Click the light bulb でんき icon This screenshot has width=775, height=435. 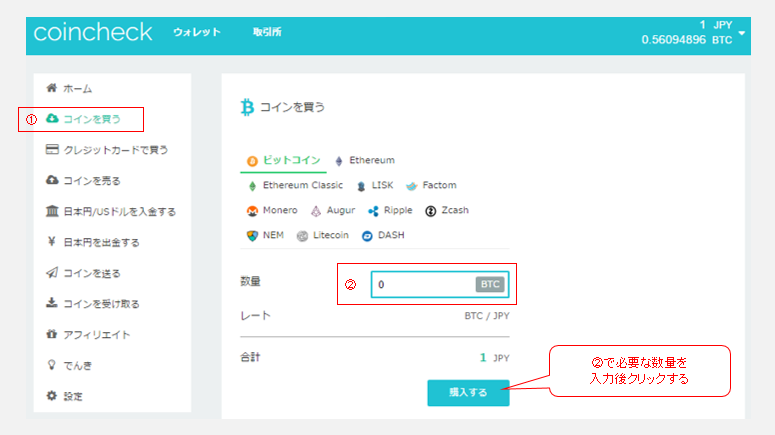click(51, 365)
